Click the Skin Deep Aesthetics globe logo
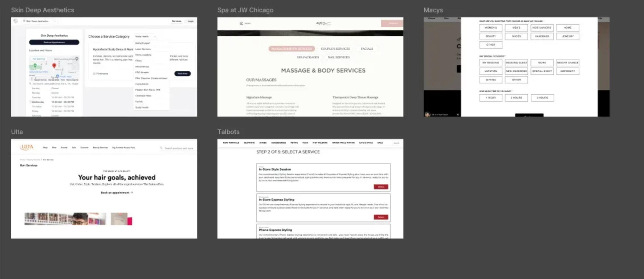This screenshot has width=644, height=279. coord(16,21)
